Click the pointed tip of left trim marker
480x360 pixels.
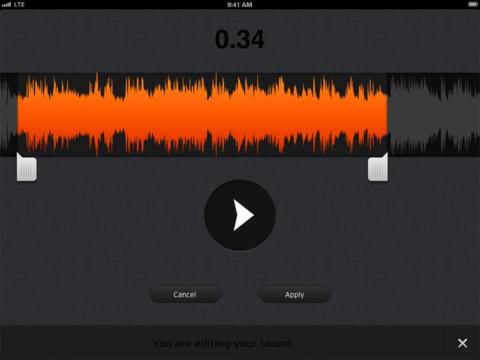click(x=18, y=154)
